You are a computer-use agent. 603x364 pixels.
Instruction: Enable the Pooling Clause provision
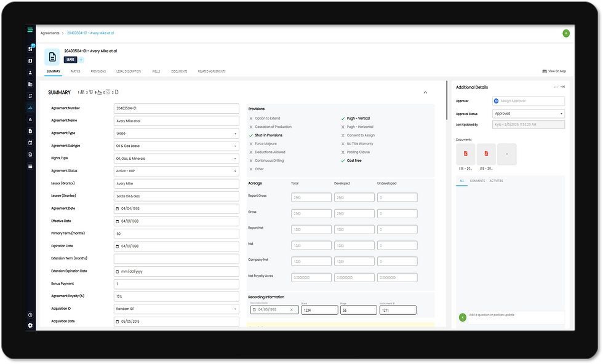tap(343, 152)
